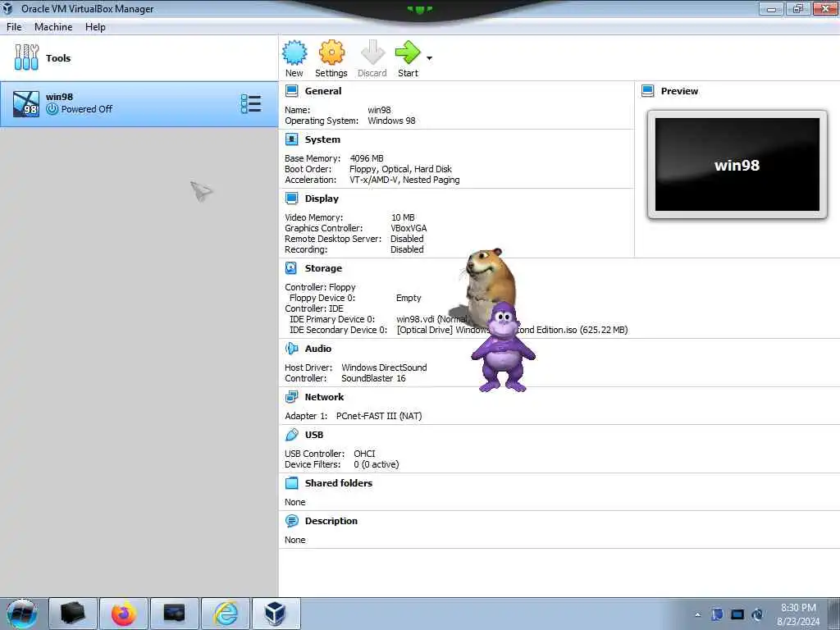
Task: Click the OHCI USB controller value
Action: click(364, 454)
